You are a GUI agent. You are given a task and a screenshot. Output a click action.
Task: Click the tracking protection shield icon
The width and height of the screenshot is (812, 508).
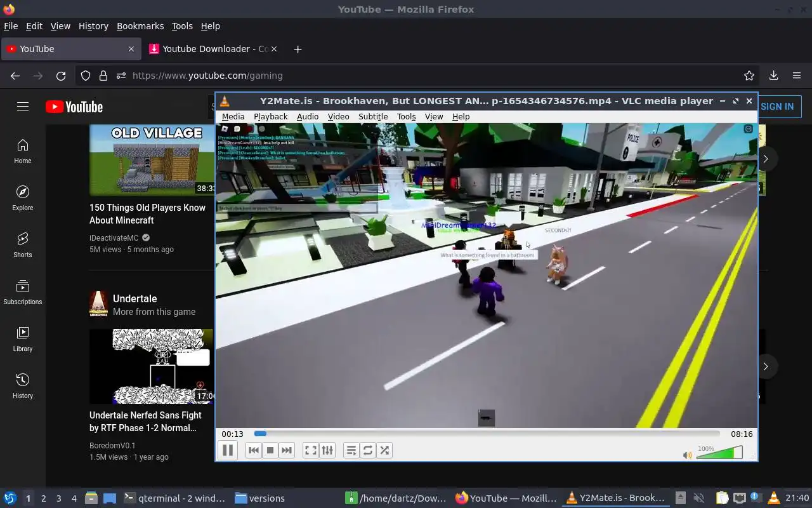[x=86, y=76]
